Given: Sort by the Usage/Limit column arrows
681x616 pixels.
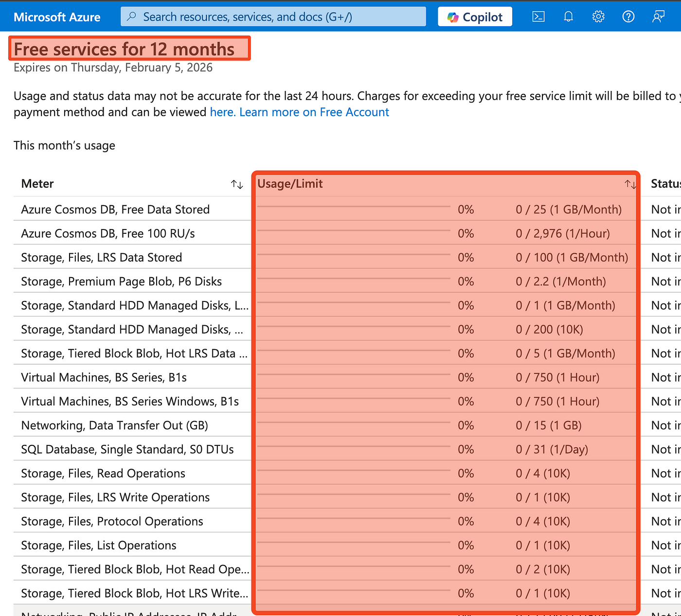Looking at the screenshot, I should tap(630, 184).
